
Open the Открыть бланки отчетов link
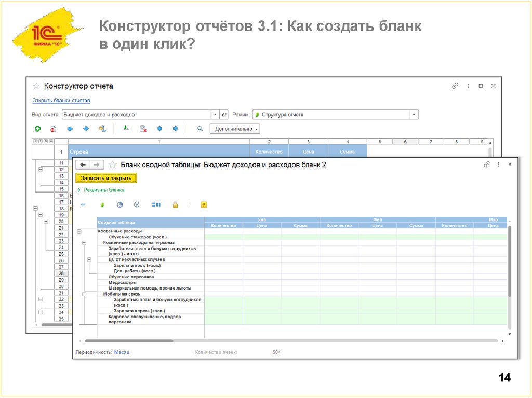(61, 101)
